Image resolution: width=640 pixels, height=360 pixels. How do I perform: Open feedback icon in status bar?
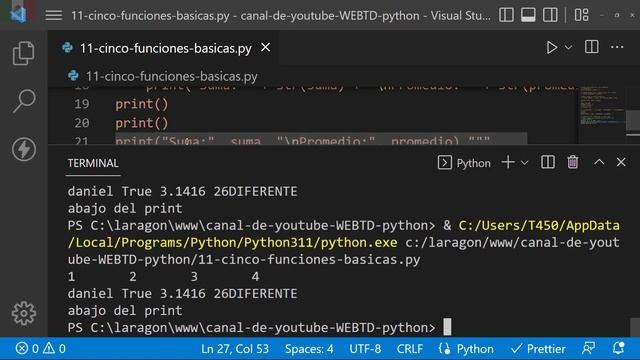(588, 349)
